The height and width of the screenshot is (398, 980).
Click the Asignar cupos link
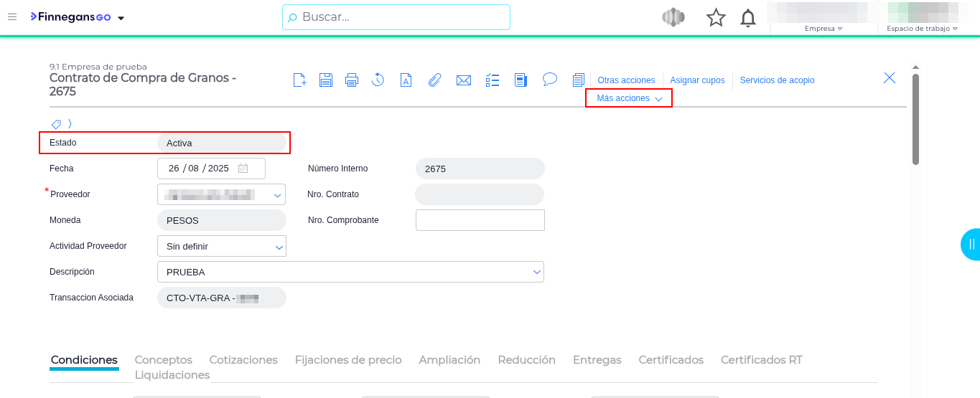tap(697, 80)
